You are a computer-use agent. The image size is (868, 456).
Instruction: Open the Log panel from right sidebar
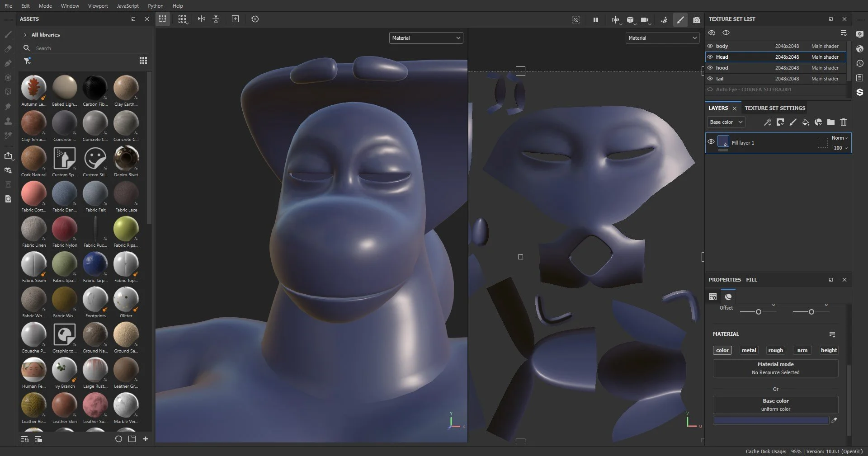860,78
